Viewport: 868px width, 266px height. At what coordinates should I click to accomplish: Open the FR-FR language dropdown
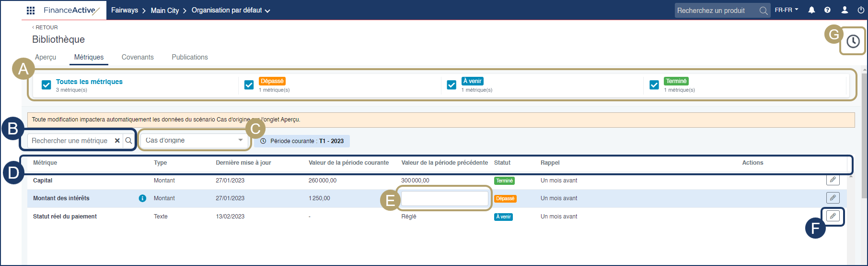(787, 10)
